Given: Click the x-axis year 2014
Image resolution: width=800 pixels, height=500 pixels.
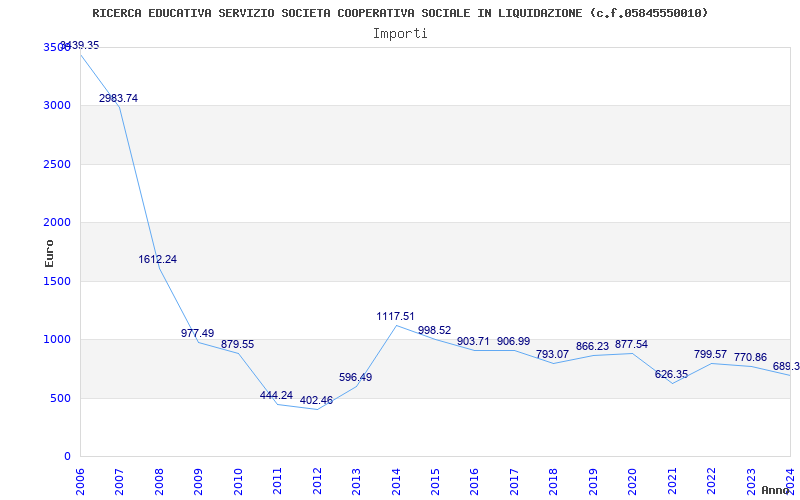Looking at the screenshot, I should tap(396, 481).
